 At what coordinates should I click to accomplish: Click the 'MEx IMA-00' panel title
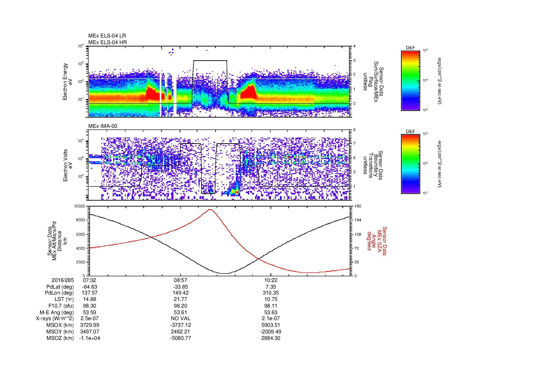(x=103, y=126)
